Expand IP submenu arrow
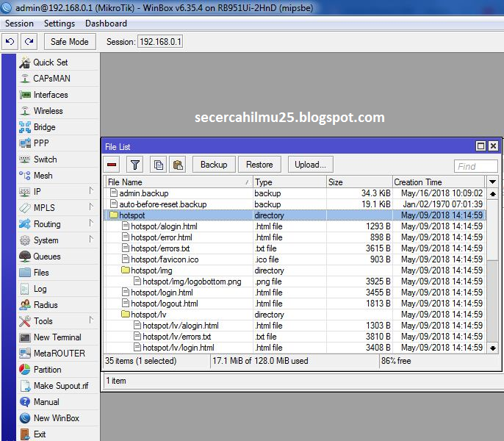The image size is (504, 441). (91, 191)
